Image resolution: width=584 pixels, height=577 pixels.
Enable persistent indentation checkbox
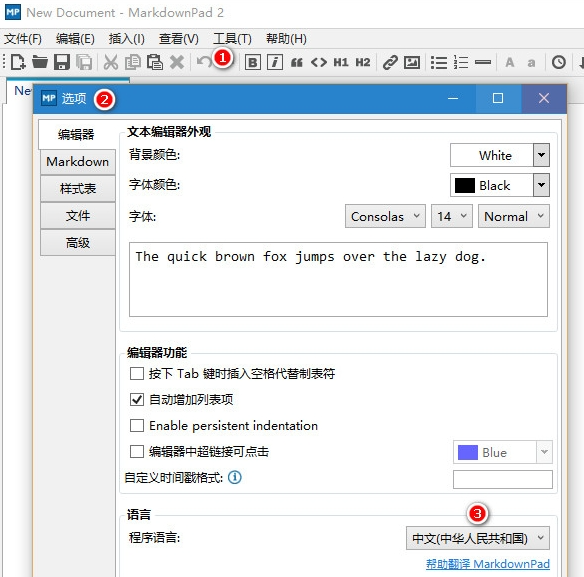coord(137,425)
